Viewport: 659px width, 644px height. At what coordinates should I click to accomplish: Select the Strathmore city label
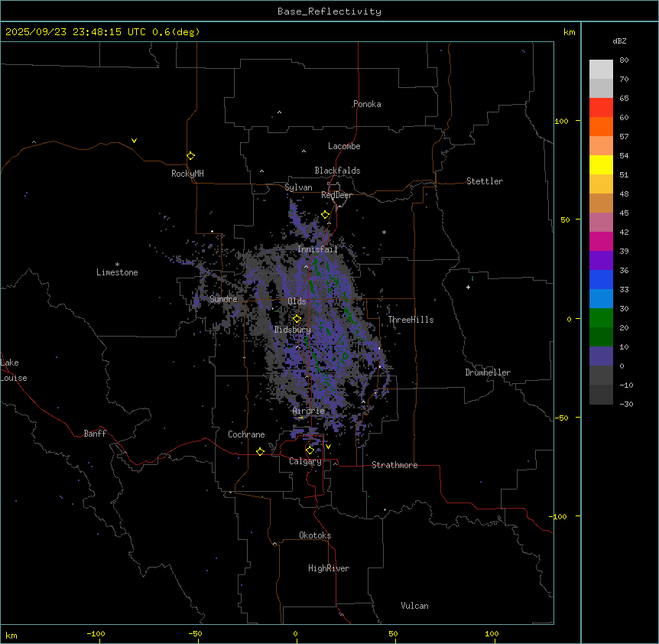point(394,465)
